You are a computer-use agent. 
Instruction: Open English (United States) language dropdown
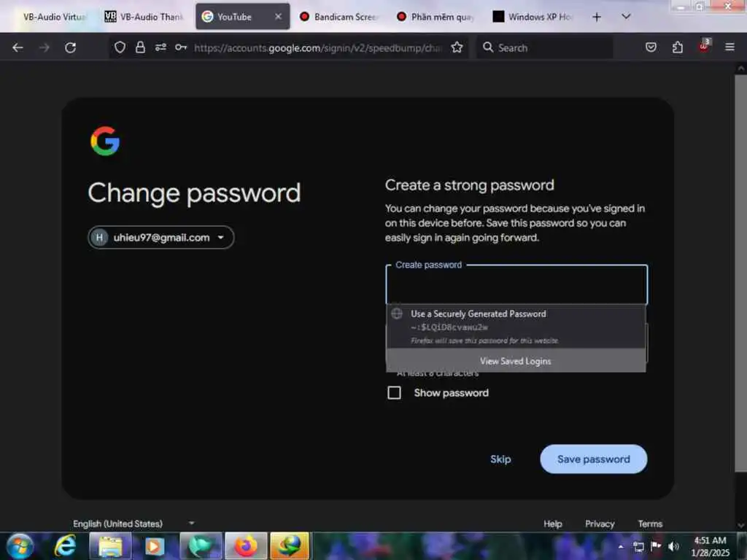(134, 524)
